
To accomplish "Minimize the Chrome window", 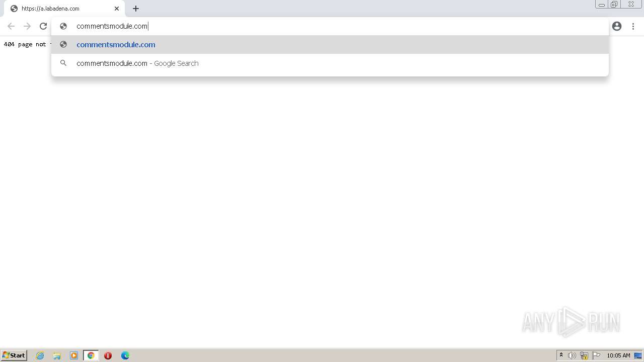I will pos(602,5).
